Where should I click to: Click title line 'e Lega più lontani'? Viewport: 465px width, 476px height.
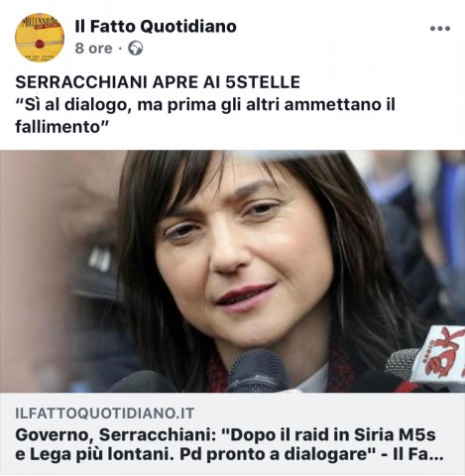pyautogui.click(x=94, y=455)
